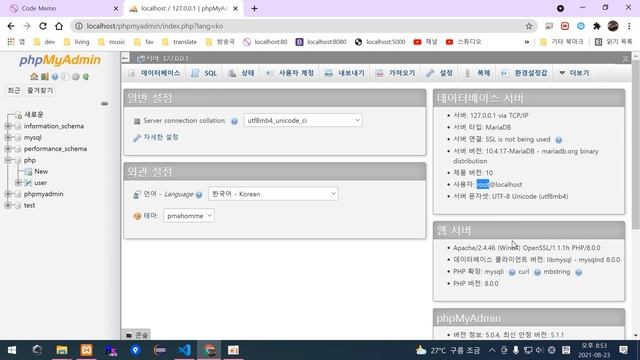Open the 복제 replication tab

[x=477, y=73]
